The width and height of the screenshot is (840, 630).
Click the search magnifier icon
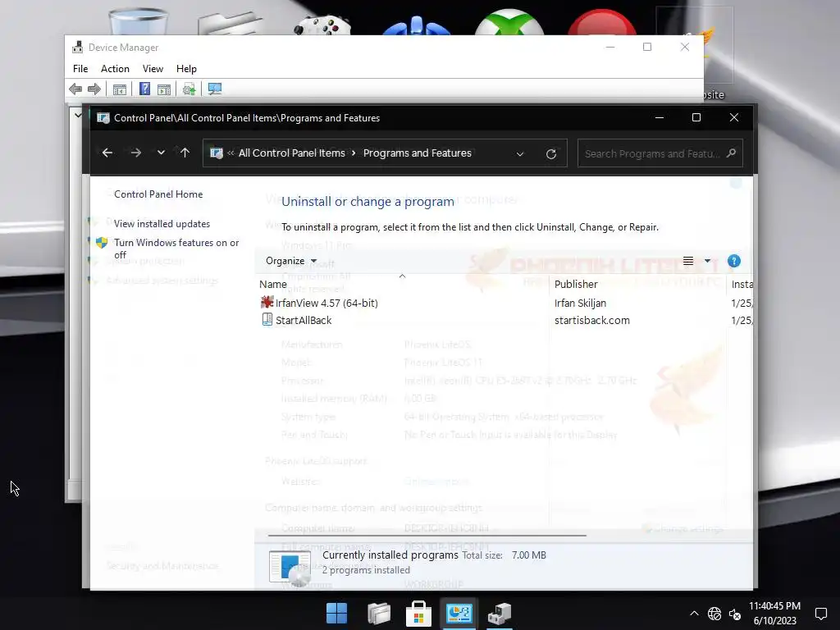click(731, 153)
